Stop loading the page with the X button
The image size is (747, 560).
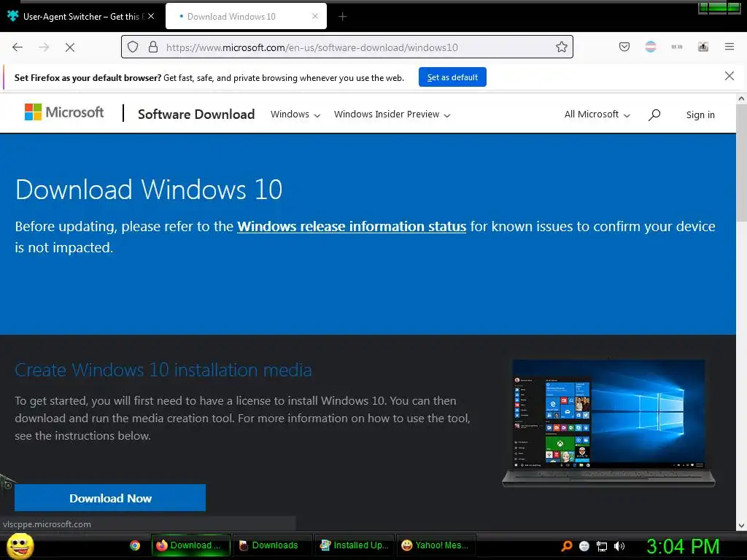pos(70,47)
